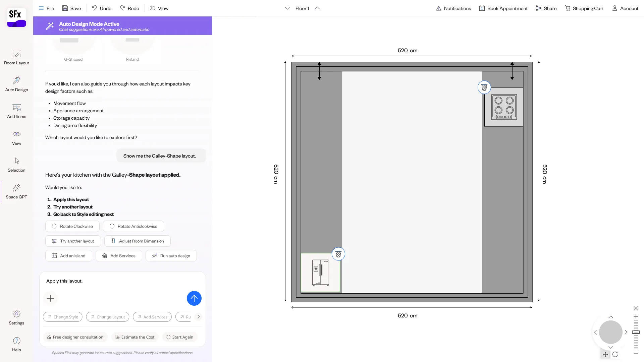Click Redo in the toolbar
The image size is (644, 362).
(129, 8)
